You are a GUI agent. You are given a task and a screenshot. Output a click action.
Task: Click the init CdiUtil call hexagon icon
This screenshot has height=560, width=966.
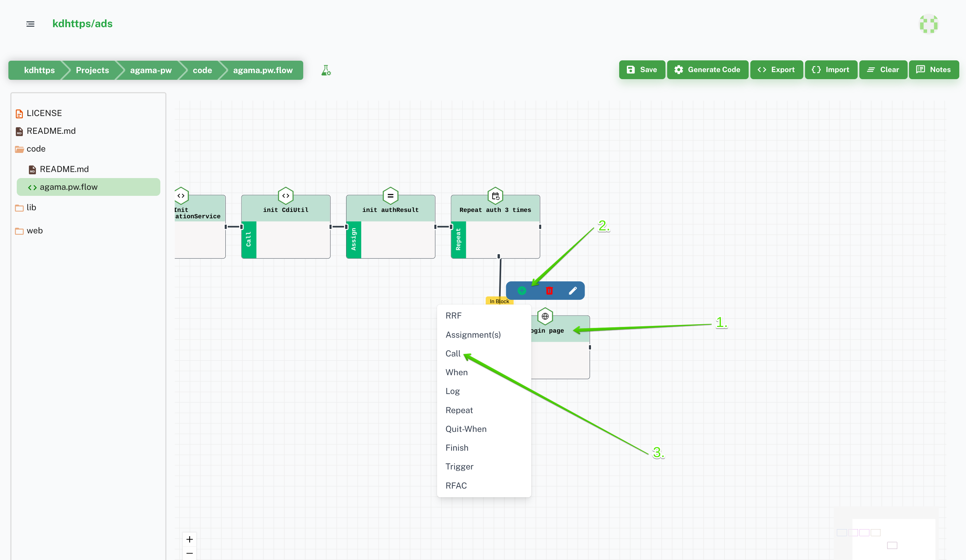point(285,196)
